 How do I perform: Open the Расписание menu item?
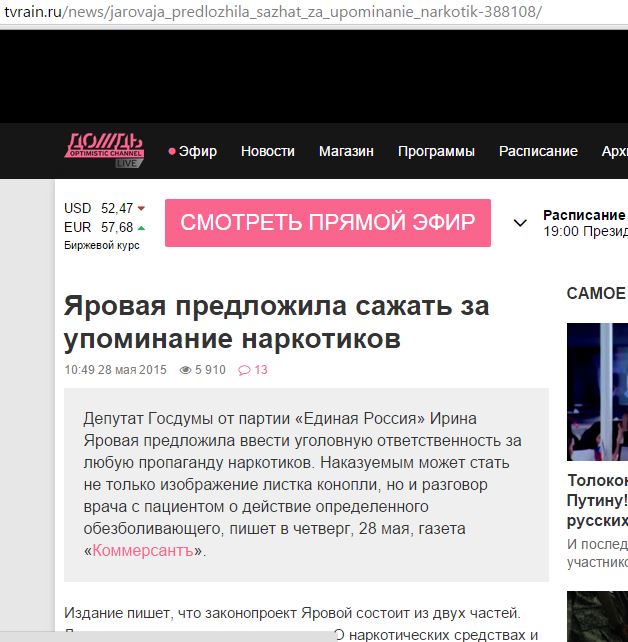pos(538,151)
